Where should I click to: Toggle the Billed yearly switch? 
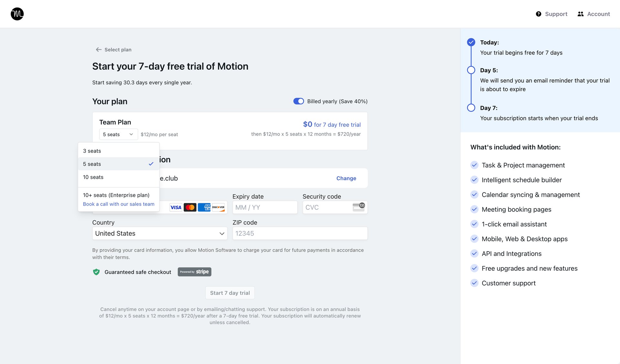(299, 101)
